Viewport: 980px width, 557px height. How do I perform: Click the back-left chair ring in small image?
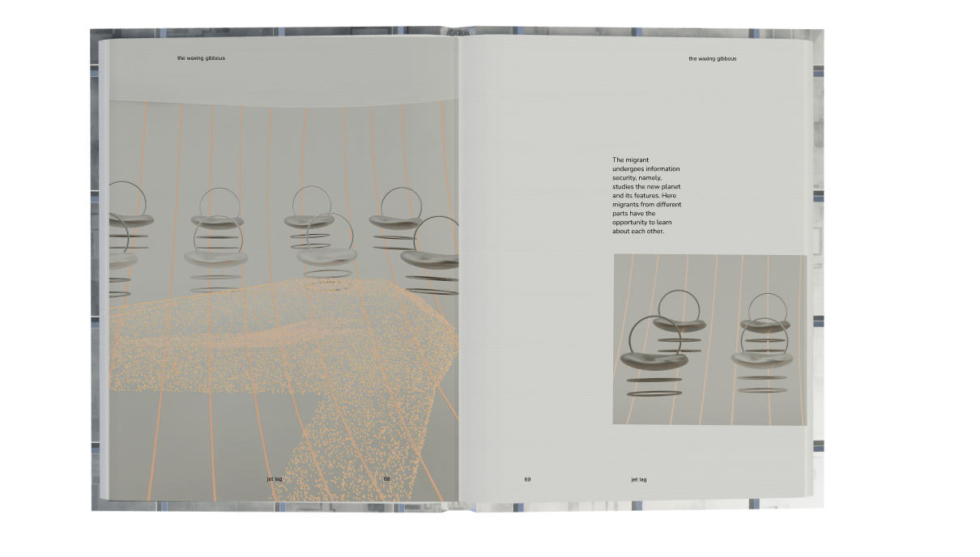tap(679, 308)
